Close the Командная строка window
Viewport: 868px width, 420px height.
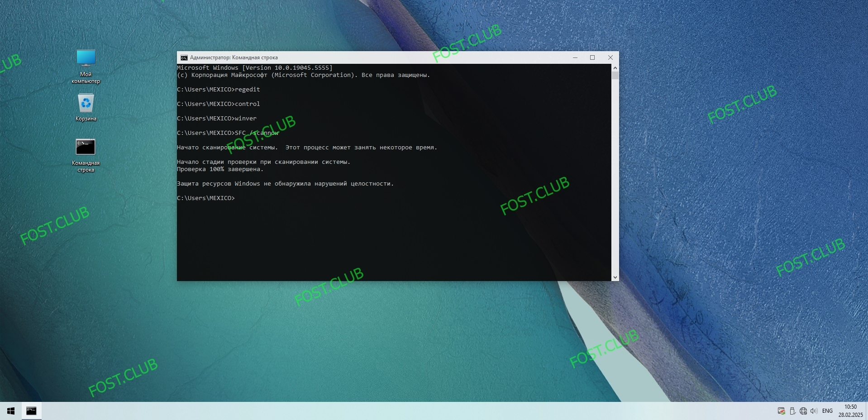pos(610,57)
